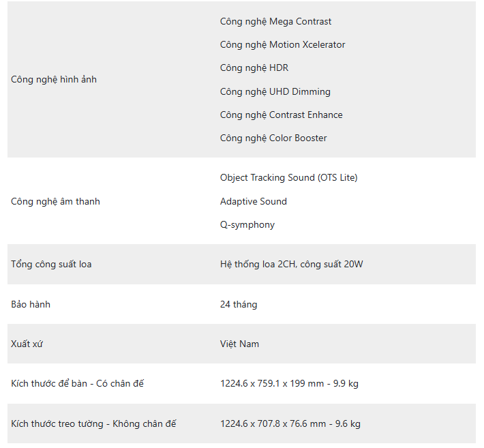Click the "Công nghệ Color Booster" text

pos(273,138)
